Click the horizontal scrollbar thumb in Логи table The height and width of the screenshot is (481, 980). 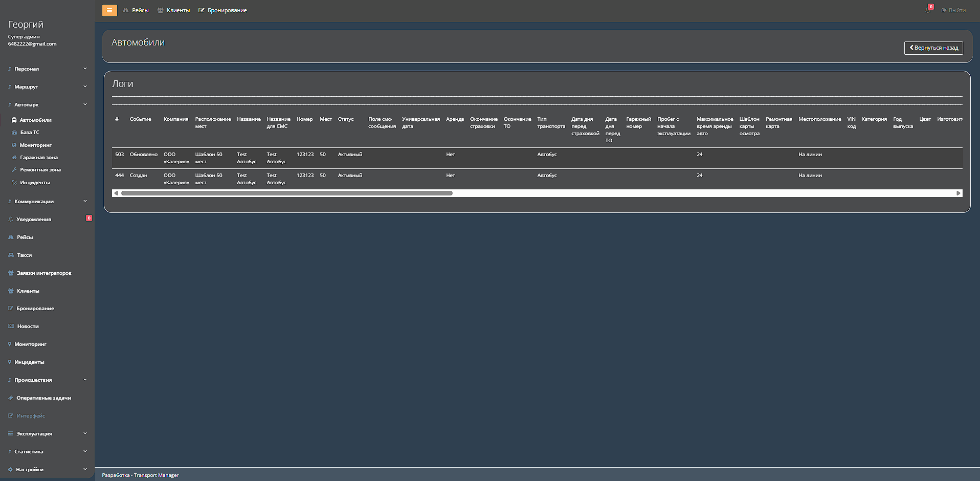pos(286,193)
